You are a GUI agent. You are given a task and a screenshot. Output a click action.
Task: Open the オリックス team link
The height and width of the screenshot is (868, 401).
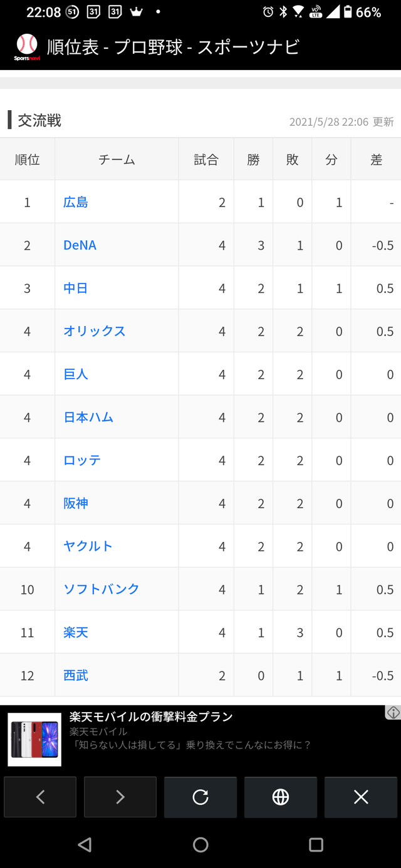tap(95, 331)
